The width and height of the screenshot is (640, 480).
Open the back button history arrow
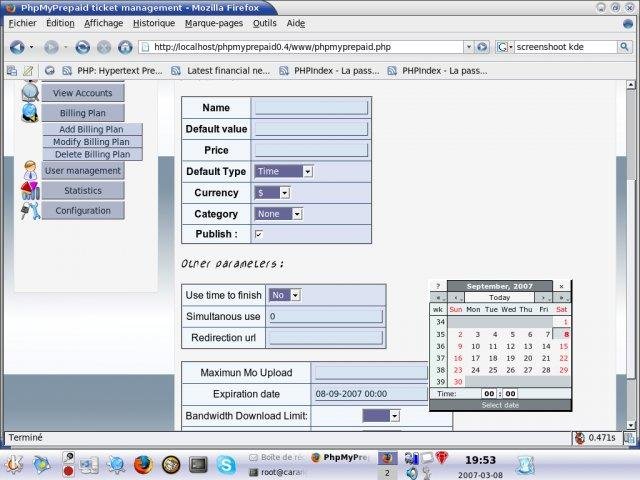tap(31, 47)
